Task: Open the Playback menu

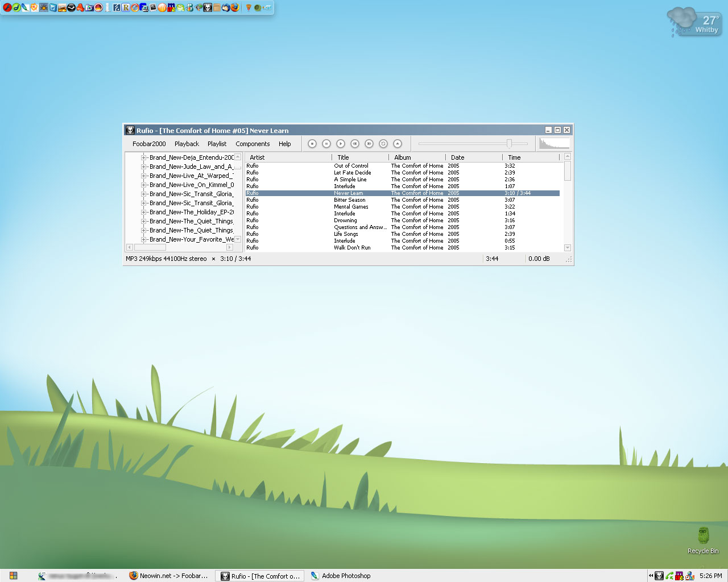Action: (x=187, y=144)
